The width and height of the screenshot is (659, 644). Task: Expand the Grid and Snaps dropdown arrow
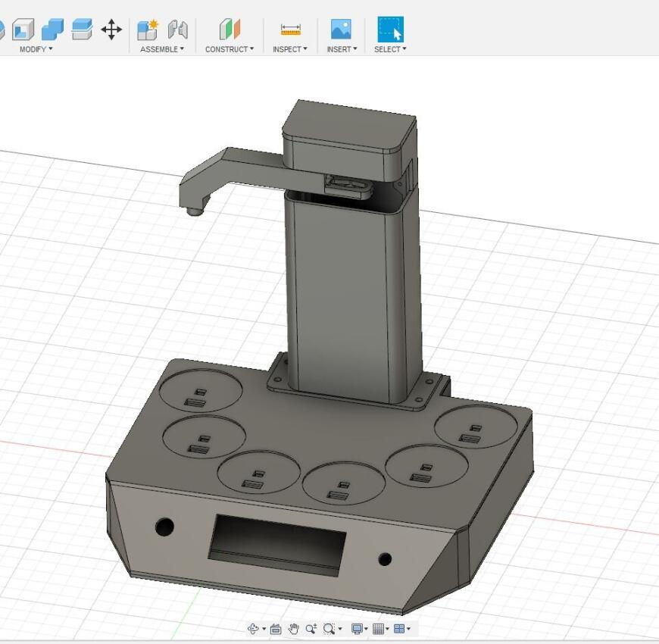(x=387, y=630)
